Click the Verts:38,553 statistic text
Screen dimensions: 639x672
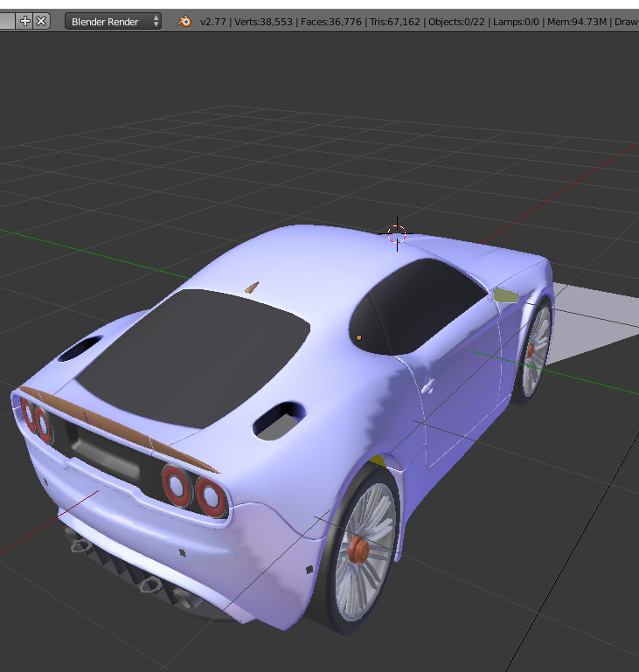(x=263, y=22)
